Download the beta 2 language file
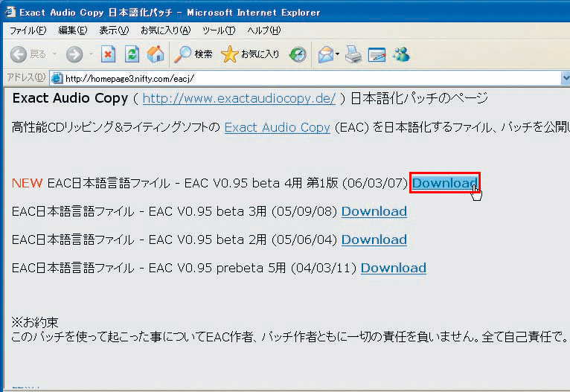This screenshot has height=392, width=570. [x=374, y=240]
